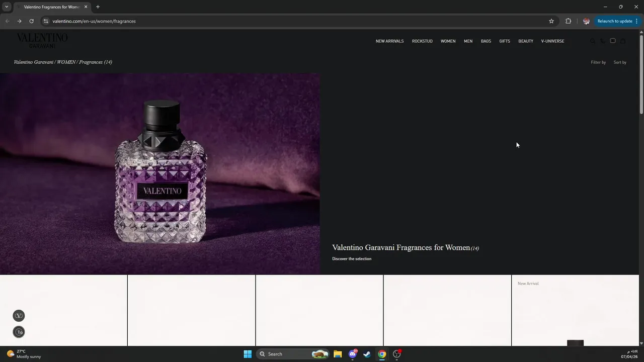The image size is (644, 362).
Task: Open NEW ARRIVALS menu
Action: (x=389, y=41)
